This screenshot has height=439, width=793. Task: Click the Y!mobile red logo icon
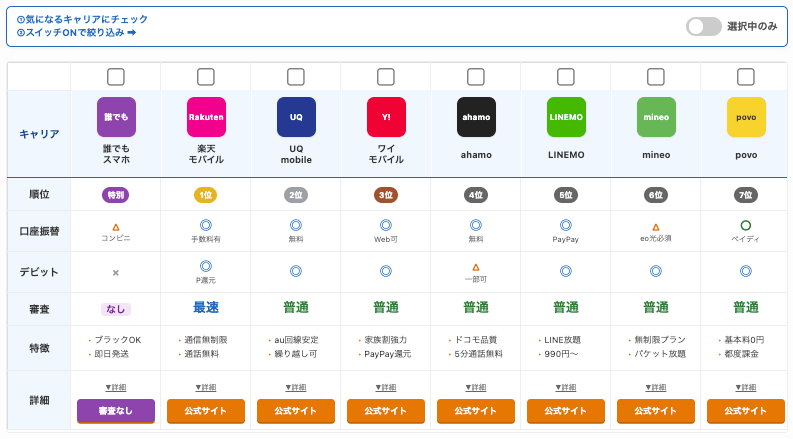click(x=386, y=117)
